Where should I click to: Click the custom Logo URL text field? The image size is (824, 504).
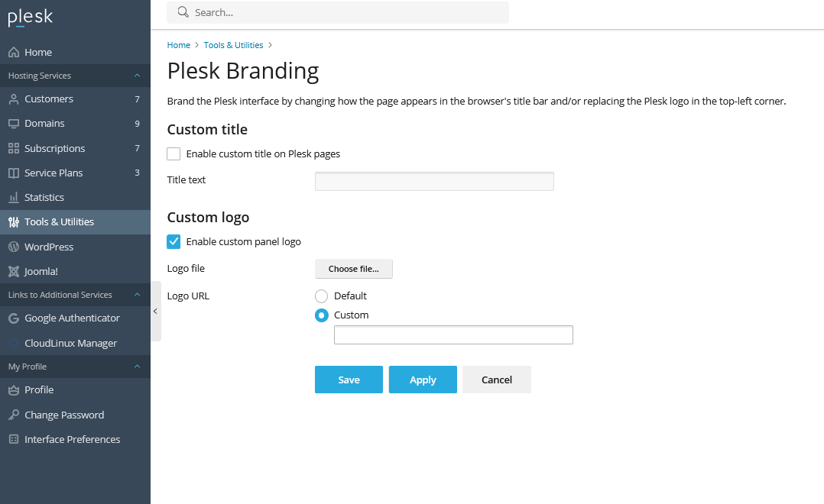coord(453,335)
